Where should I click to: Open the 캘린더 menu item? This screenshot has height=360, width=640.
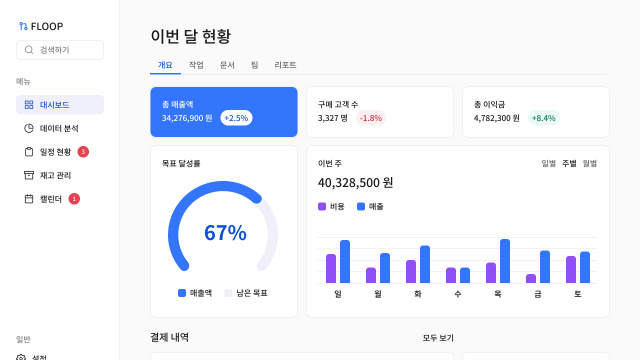pyautogui.click(x=60, y=199)
